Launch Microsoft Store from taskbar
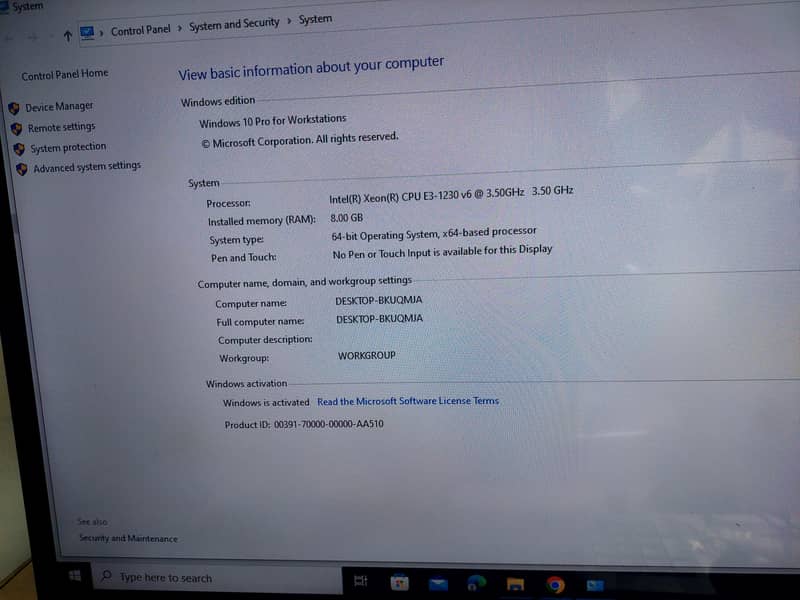Viewport: 800px width, 600px height. 399,582
